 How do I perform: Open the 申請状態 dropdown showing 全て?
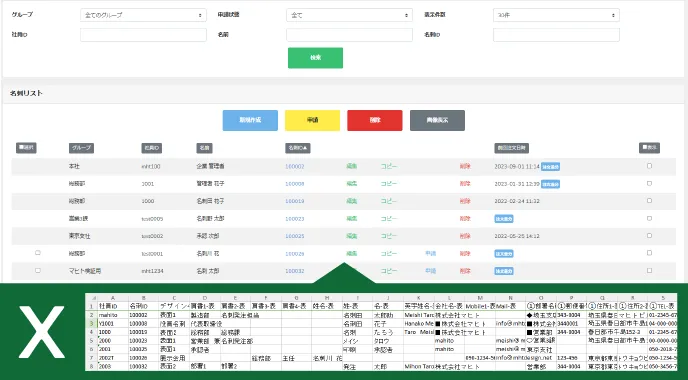click(349, 15)
